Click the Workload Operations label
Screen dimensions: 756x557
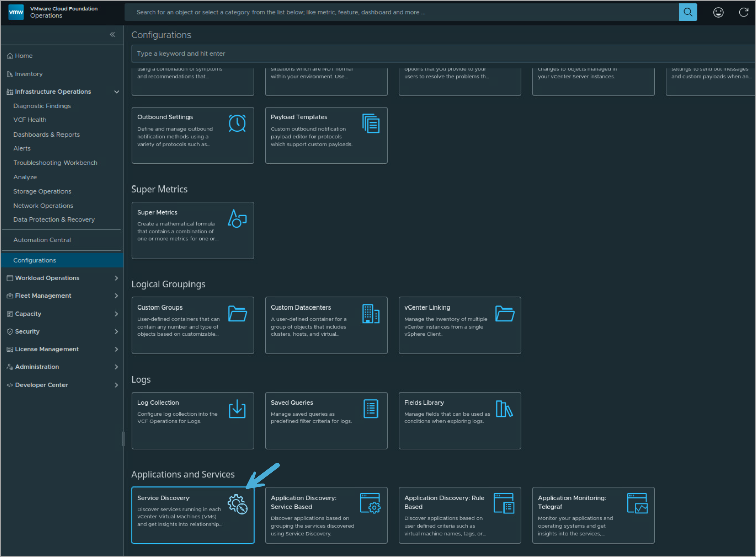tap(47, 278)
